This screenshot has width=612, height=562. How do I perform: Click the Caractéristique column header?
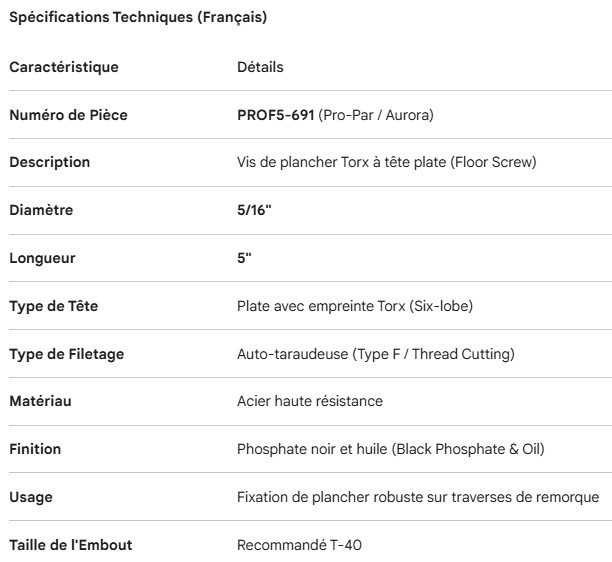(x=64, y=67)
